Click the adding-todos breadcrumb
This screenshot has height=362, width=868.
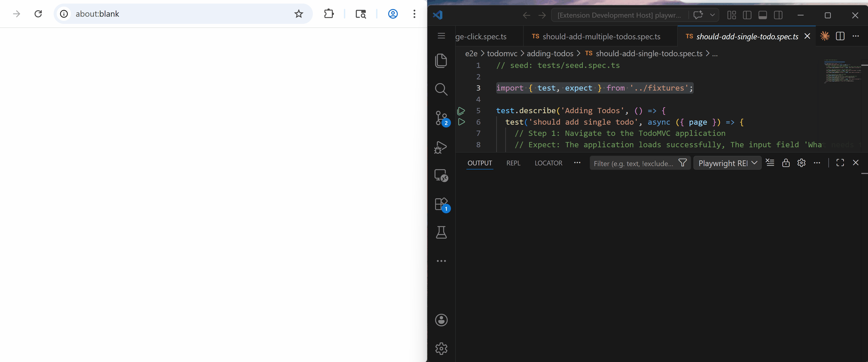click(550, 54)
